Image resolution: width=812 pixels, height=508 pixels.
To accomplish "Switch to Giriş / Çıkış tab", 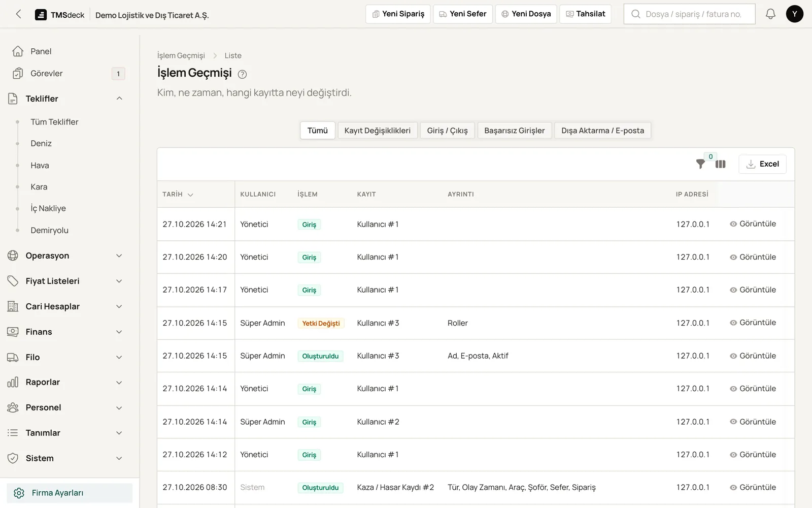I will 448,131.
